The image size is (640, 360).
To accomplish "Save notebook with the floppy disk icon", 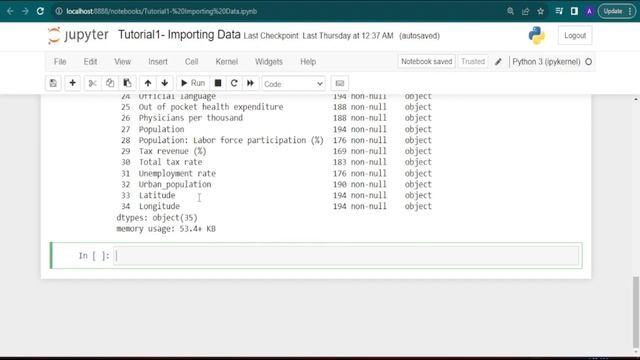I will tap(53, 83).
